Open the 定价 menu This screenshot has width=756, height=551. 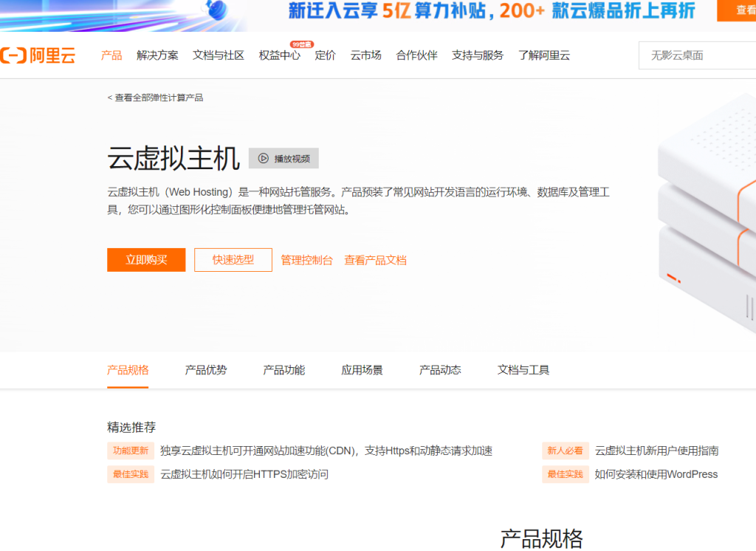pyautogui.click(x=323, y=55)
